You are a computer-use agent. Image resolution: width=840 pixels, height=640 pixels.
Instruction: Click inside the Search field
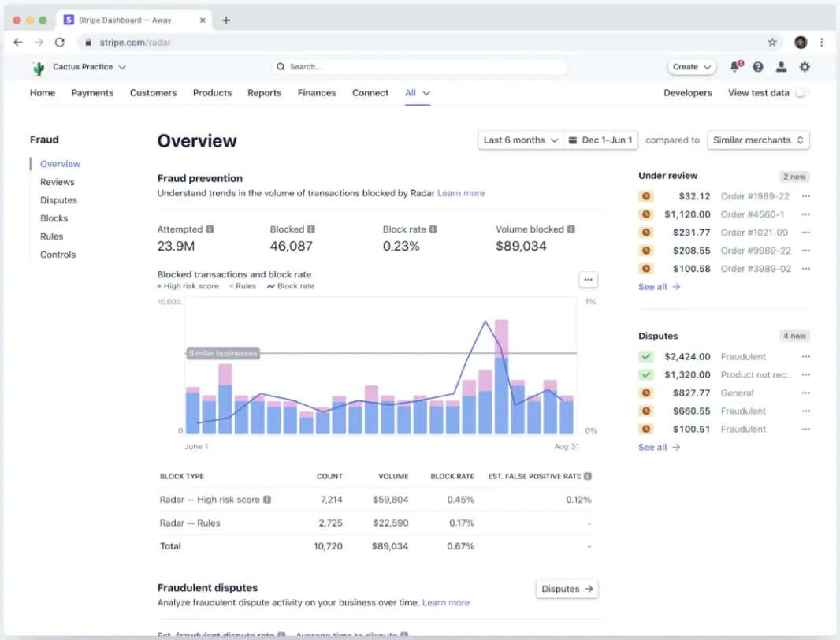tap(418, 66)
